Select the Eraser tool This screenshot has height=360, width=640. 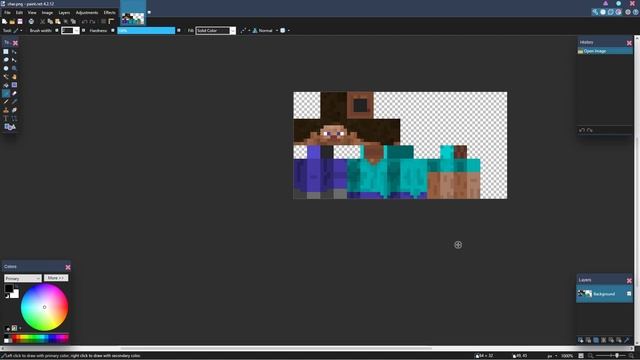tap(14, 93)
